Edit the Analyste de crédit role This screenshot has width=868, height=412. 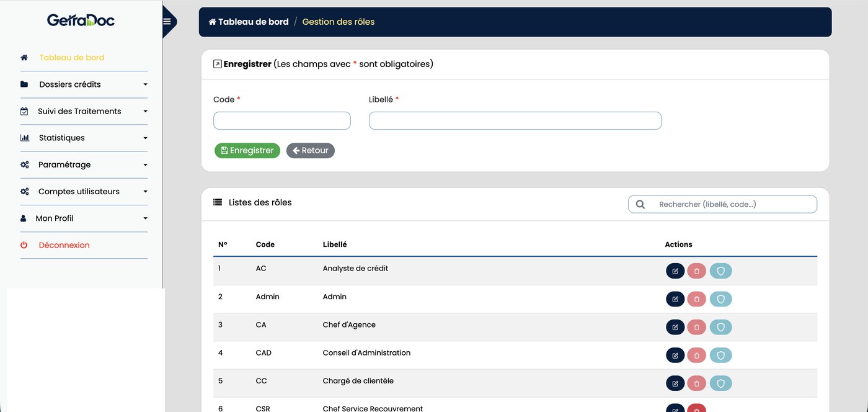(x=675, y=271)
